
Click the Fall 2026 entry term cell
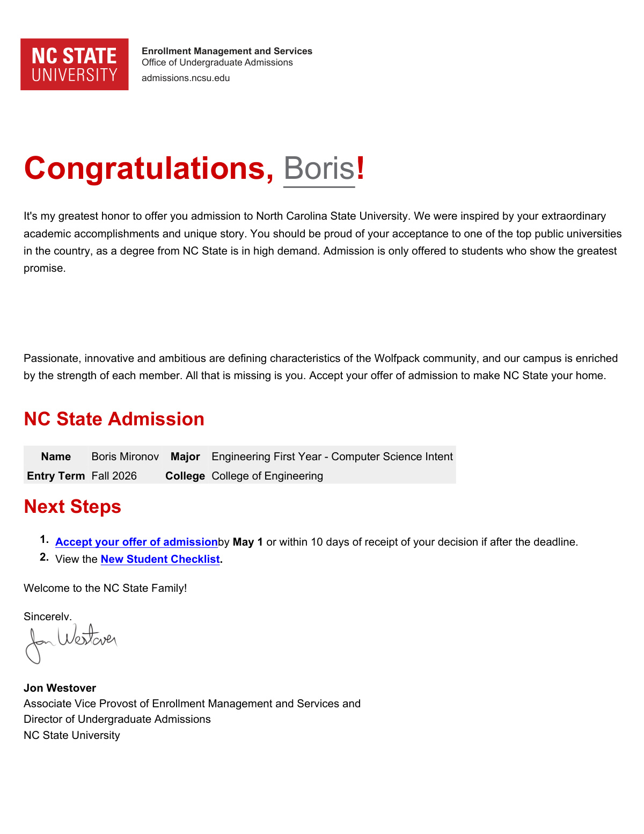click(114, 476)
